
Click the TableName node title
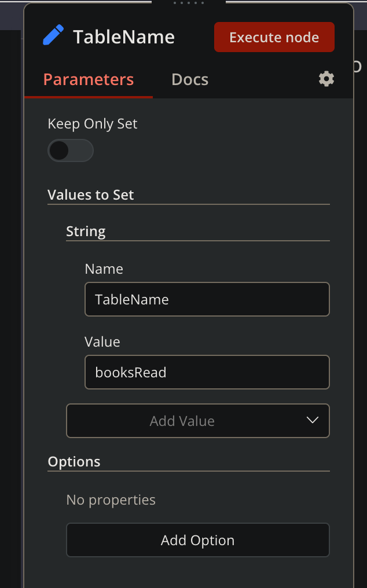(x=123, y=36)
